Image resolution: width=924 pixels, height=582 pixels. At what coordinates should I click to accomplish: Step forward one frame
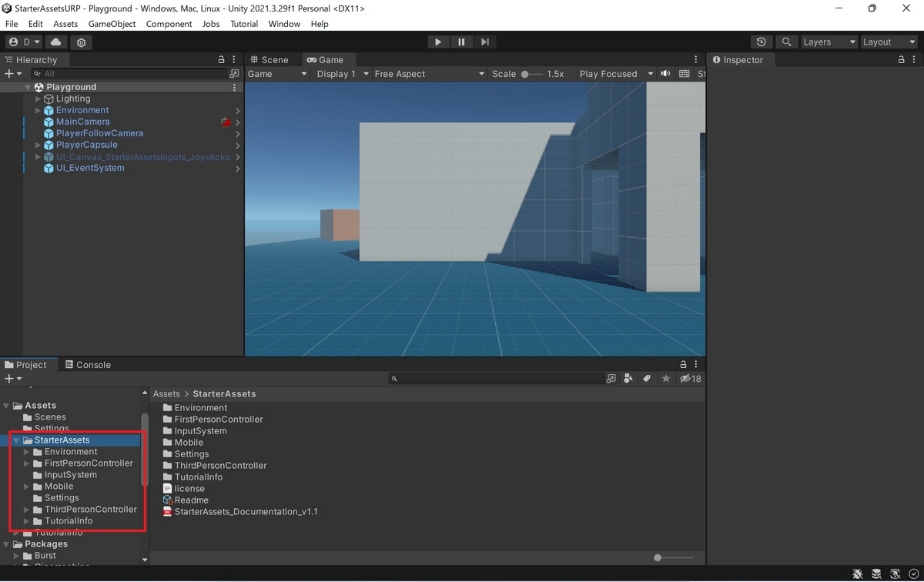pyautogui.click(x=484, y=42)
